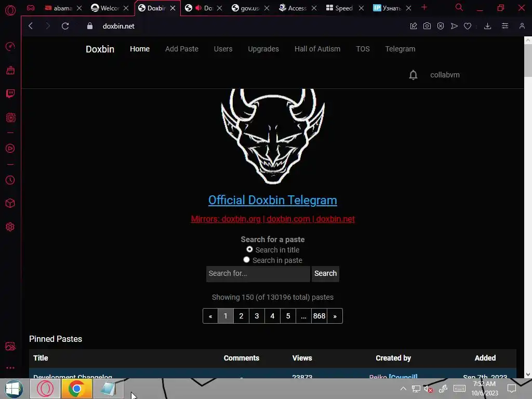The height and width of the screenshot is (399, 532).
Task: Go to last page 868
Action: pyautogui.click(x=320, y=316)
